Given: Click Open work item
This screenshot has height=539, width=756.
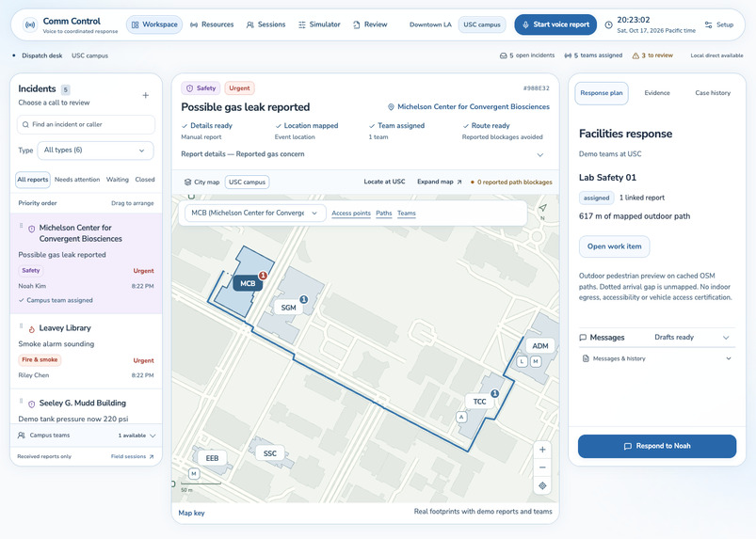Looking at the screenshot, I should click(614, 246).
